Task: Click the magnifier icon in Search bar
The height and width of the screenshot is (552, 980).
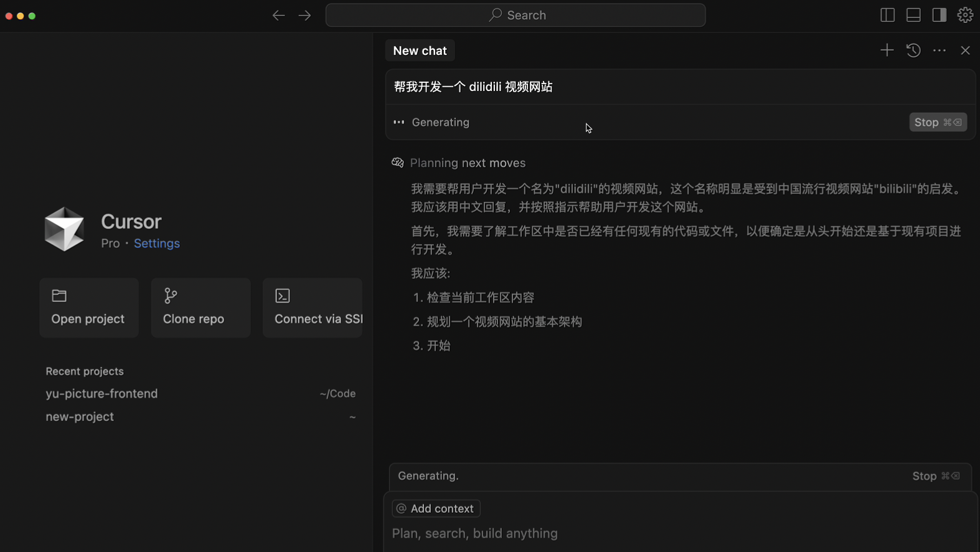Action: (496, 15)
